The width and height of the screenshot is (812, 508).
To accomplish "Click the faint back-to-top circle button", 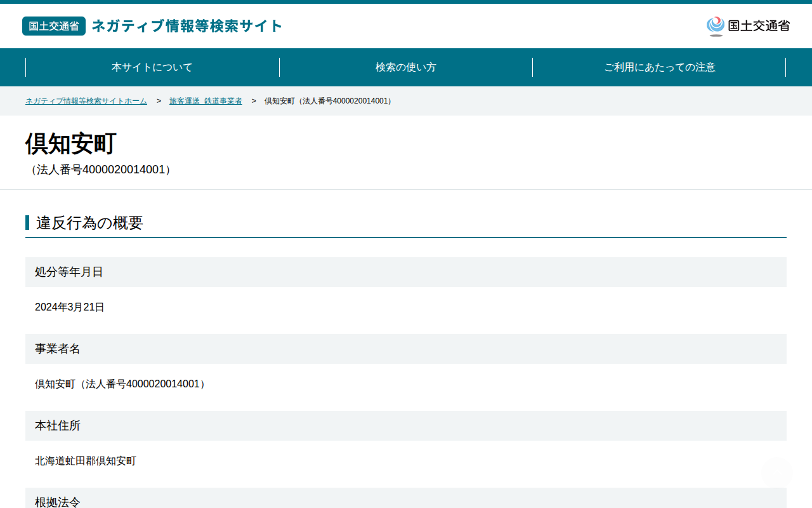I will (776, 472).
